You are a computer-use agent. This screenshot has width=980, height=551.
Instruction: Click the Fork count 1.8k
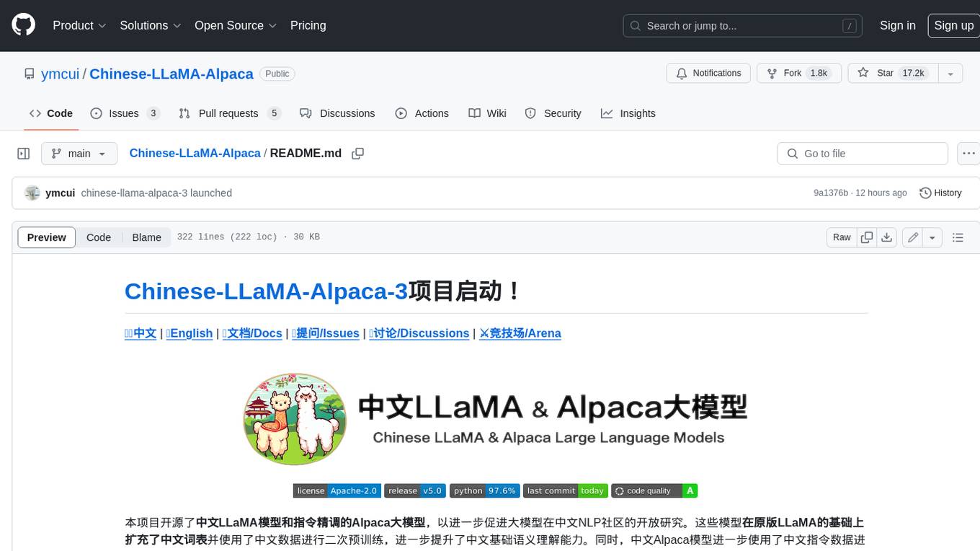[819, 74]
